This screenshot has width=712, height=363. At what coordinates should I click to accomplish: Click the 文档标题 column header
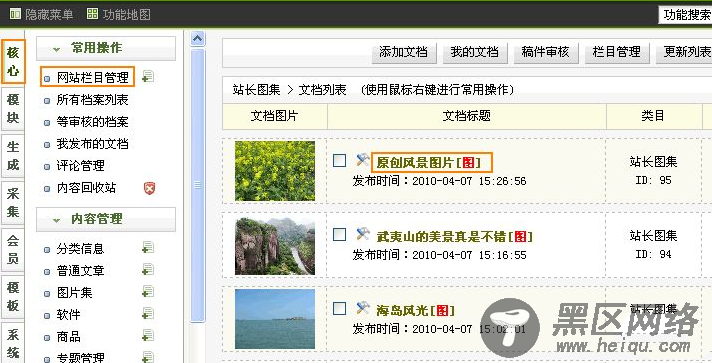467,116
